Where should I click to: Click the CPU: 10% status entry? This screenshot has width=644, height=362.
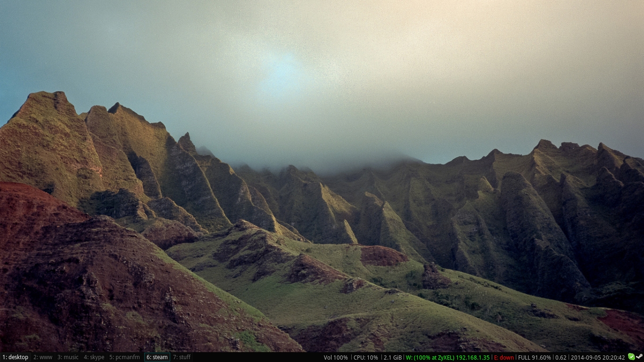click(366, 357)
